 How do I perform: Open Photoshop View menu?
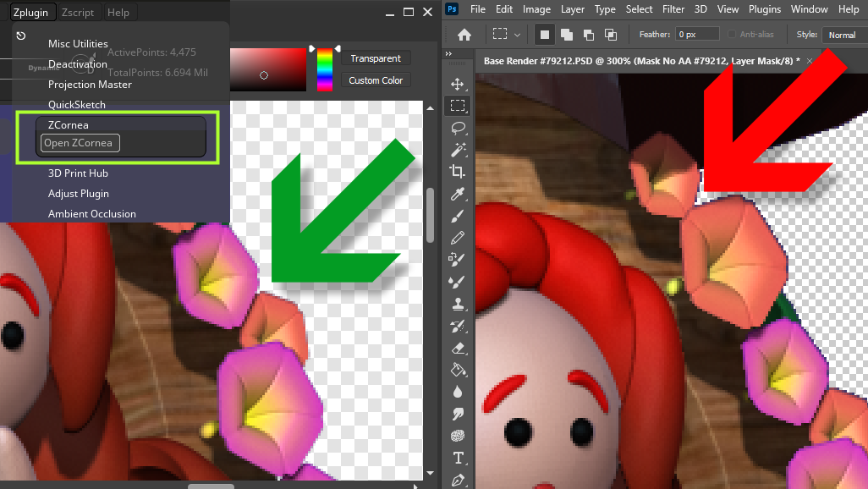(x=728, y=9)
